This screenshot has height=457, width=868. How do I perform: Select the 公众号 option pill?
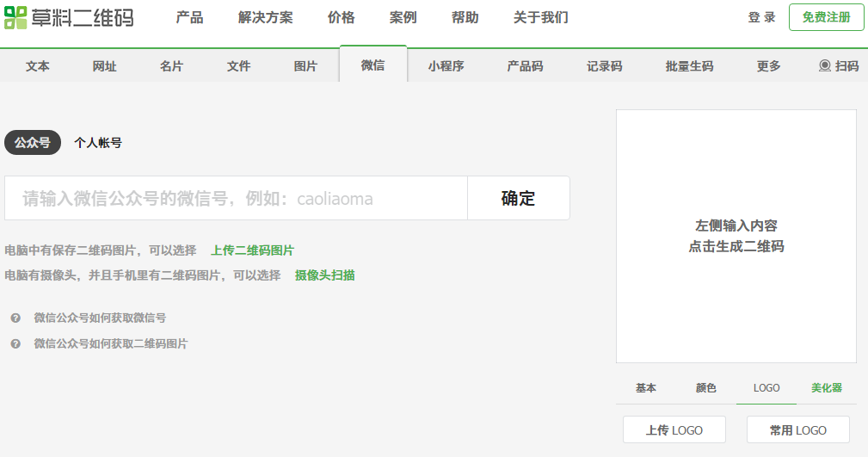coord(33,143)
